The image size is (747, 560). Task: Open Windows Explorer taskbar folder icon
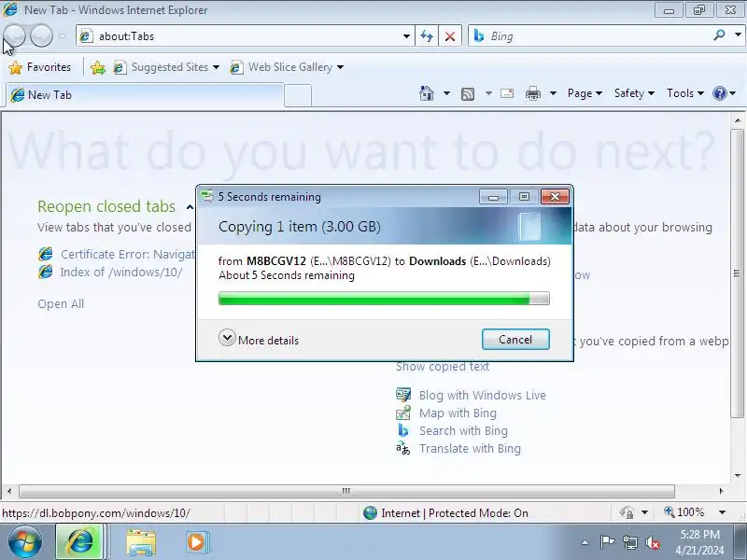(x=141, y=542)
